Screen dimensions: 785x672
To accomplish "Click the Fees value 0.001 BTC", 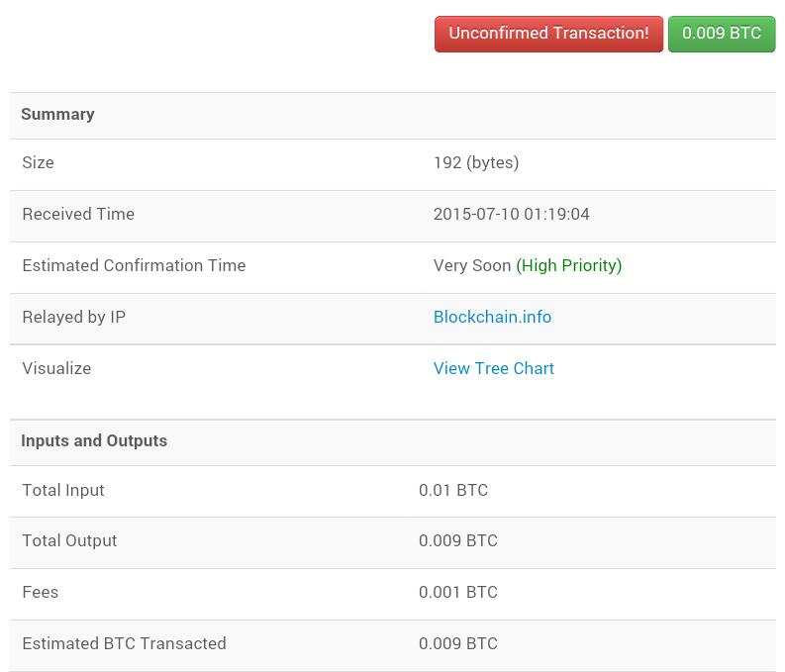I will 458,592.
